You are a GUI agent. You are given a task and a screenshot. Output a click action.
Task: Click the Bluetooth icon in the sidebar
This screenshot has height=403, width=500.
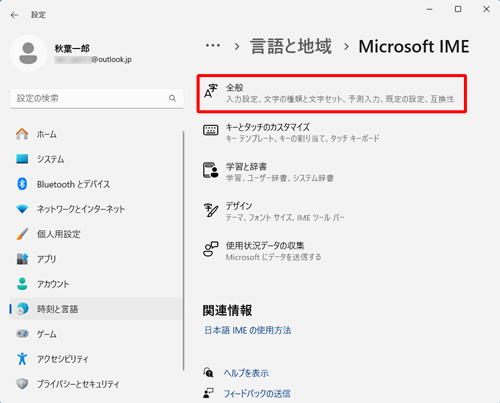(x=22, y=184)
